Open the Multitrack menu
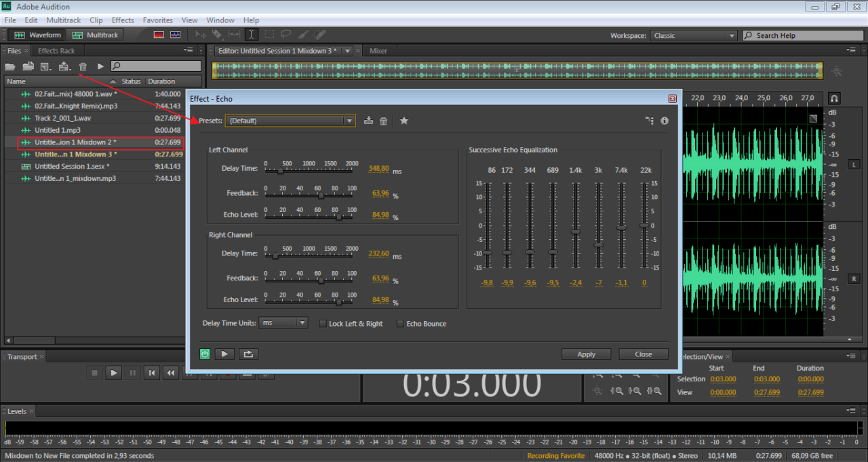868x462 pixels. click(63, 20)
